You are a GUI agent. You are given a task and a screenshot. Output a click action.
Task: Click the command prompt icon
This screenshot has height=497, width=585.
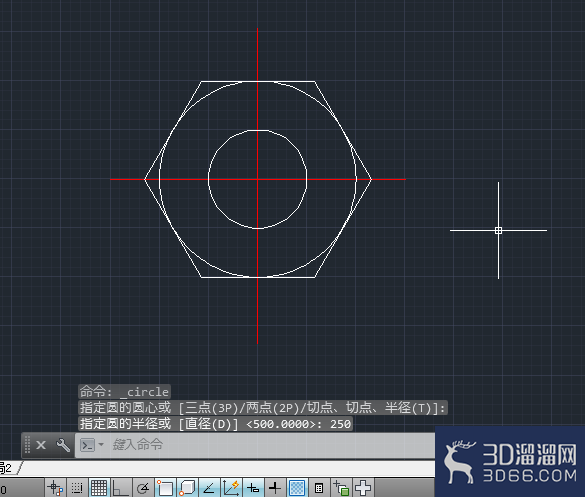[x=88, y=445]
